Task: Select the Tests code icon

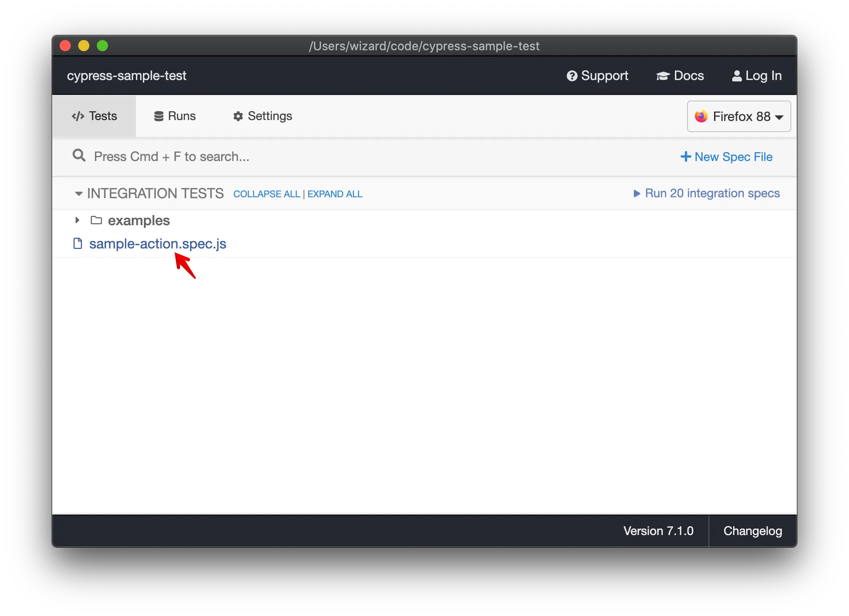Action: click(77, 116)
